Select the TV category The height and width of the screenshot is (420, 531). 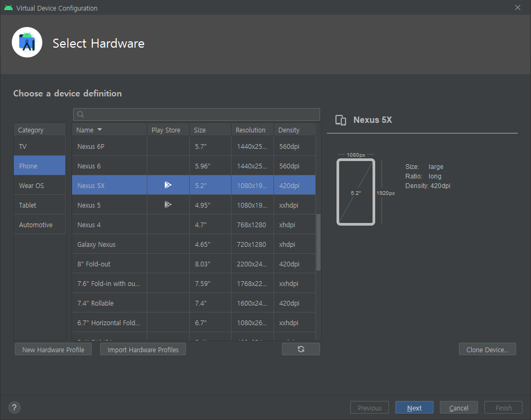[40, 146]
